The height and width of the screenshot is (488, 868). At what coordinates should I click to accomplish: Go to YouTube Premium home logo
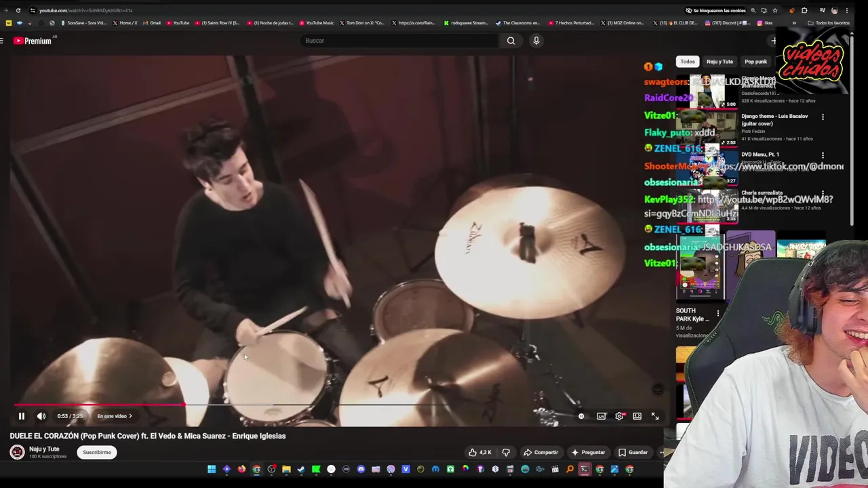click(x=33, y=41)
